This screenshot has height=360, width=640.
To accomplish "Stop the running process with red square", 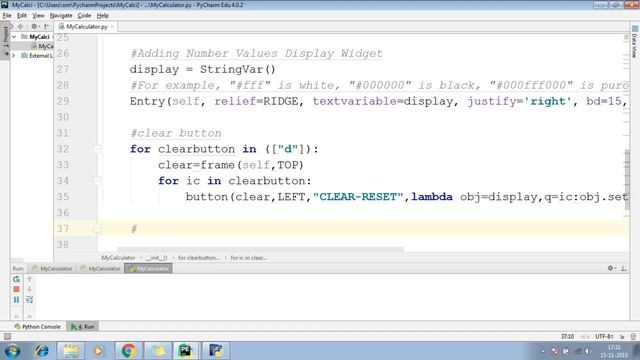I will click(16, 289).
